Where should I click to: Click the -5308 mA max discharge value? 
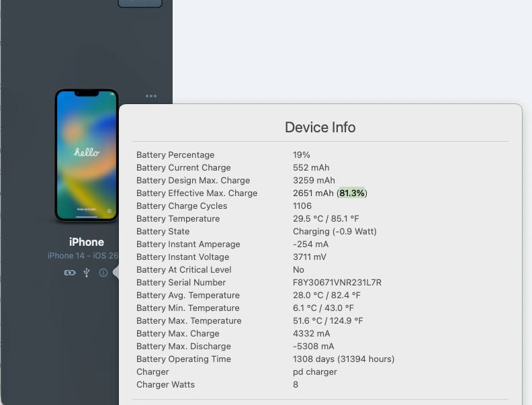pyautogui.click(x=313, y=347)
